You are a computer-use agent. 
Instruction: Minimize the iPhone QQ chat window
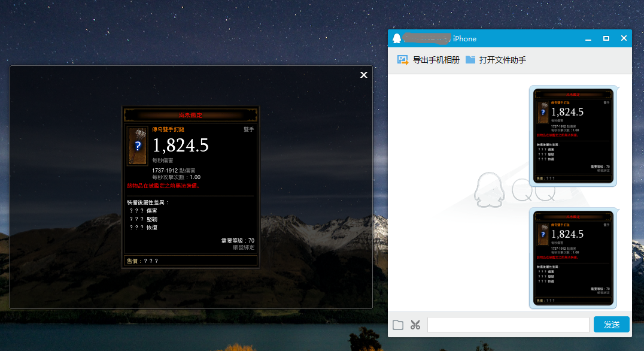[x=588, y=39]
